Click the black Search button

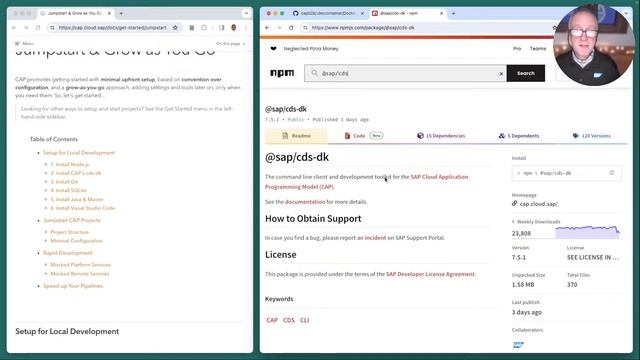pos(526,73)
